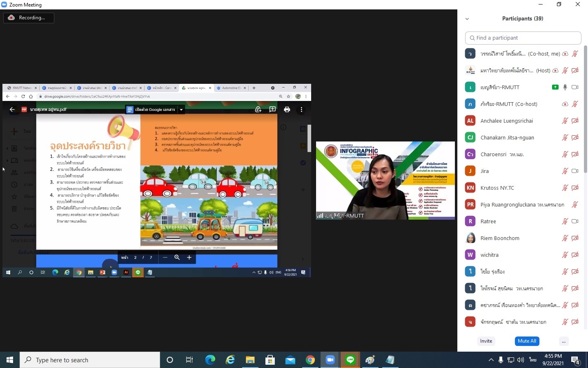Launch Microsoft Edge from the main taskbar
The width and height of the screenshot is (588, 368).
pyautogui.click(x=210, y=360)
